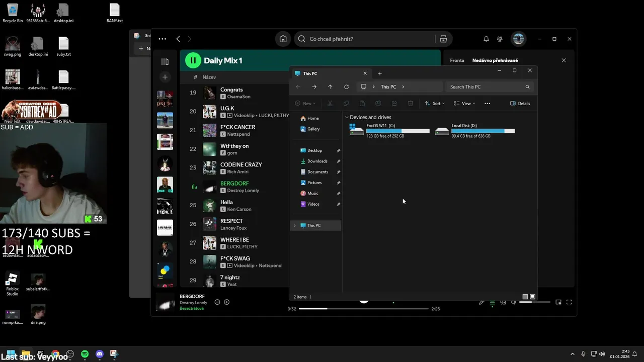Open Spotify miniplayer icon
The image size is (644, 362).
[558, 302]
